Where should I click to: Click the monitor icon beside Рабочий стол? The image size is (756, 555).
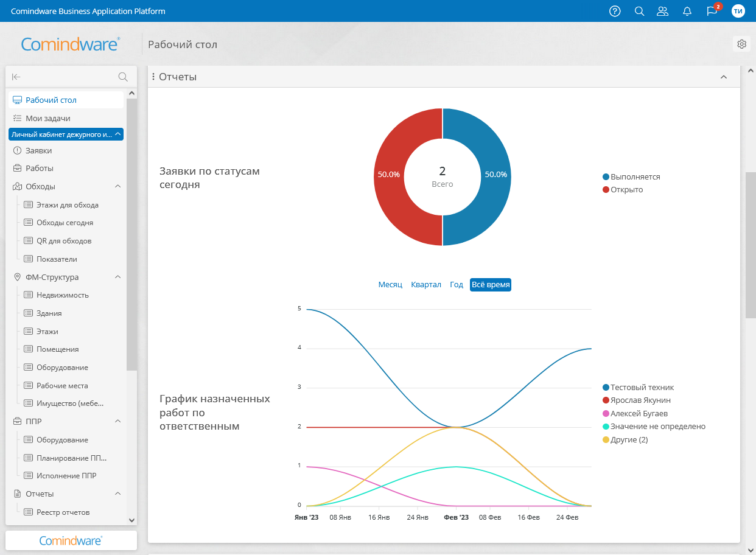[17, 100]
